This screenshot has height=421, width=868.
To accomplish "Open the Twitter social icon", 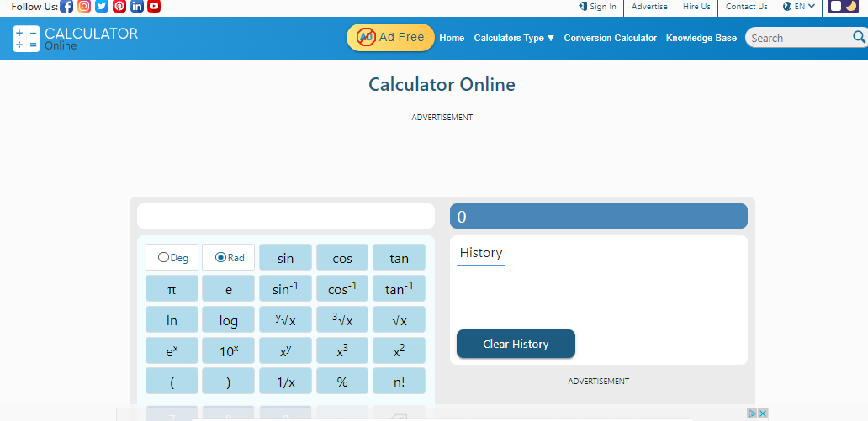I will point(102,7).
